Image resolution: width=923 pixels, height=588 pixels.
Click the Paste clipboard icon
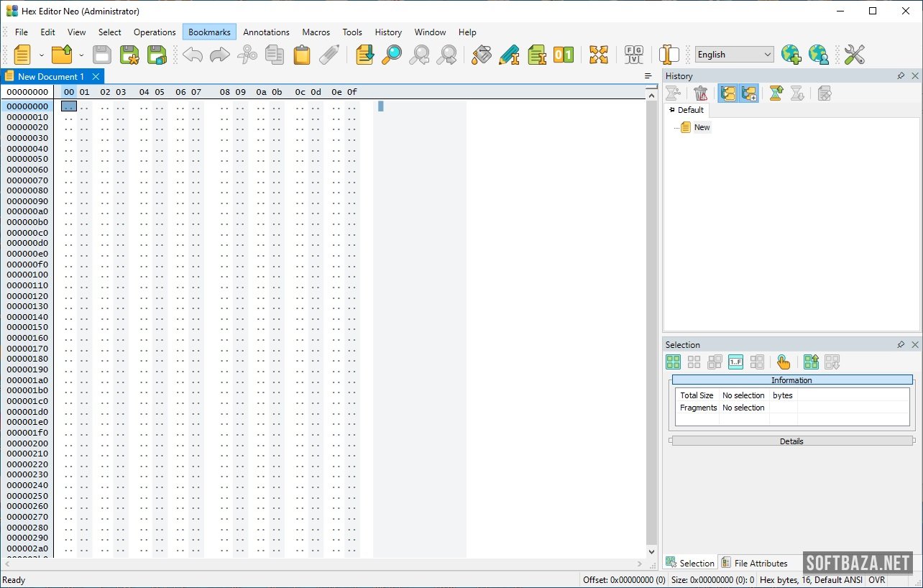tap(302, 55)
